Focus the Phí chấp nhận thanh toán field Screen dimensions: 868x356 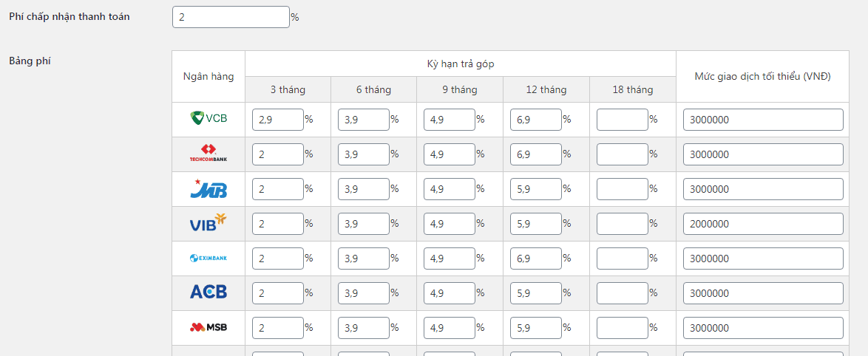coord(231,17)
